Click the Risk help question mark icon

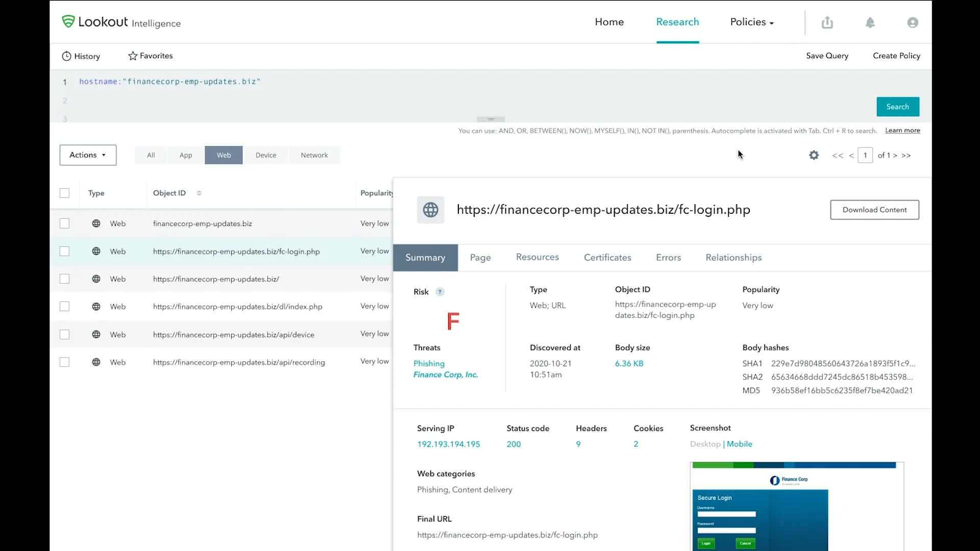(x=440, y=292)
